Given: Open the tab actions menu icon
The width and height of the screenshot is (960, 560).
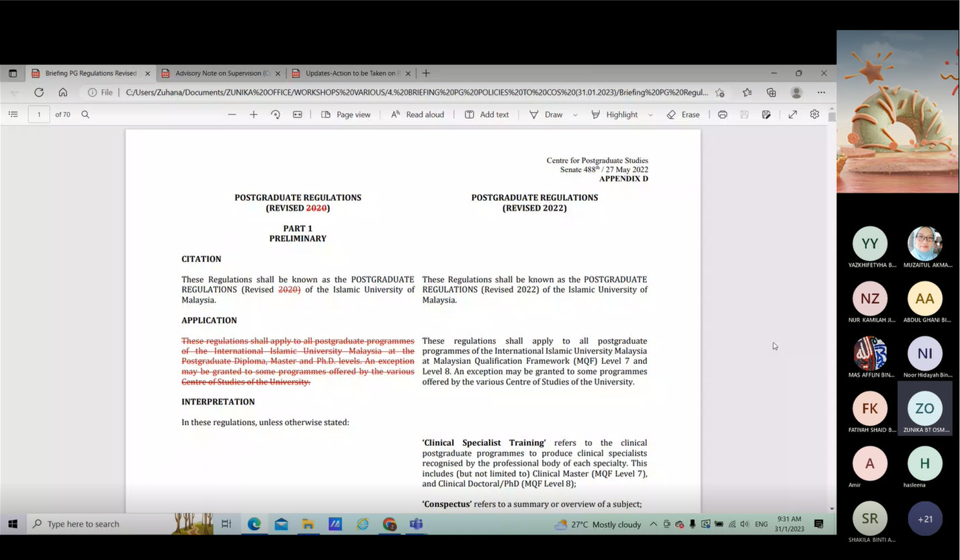Looking at the screenshot, I should (x=13, y=73).
